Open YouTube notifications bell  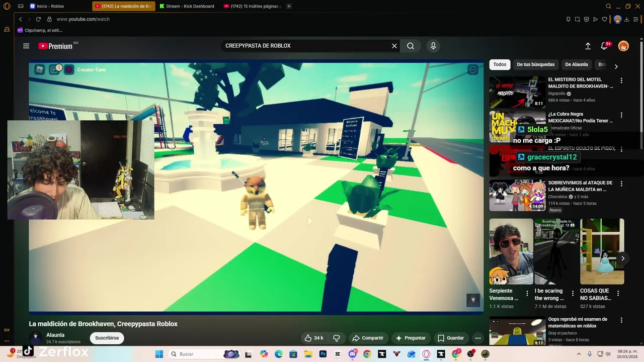604,46
